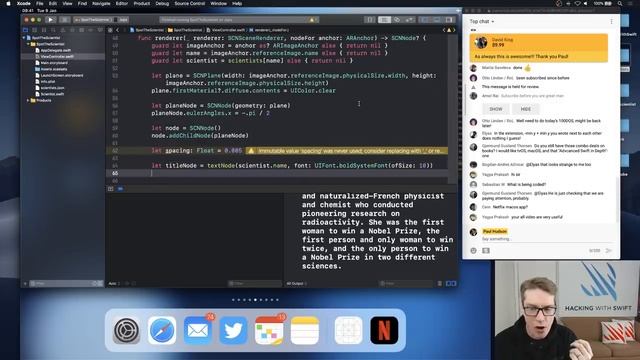Open Safari from the Dock
Viewport: 640px width, 360px height.
coord(162,331)
